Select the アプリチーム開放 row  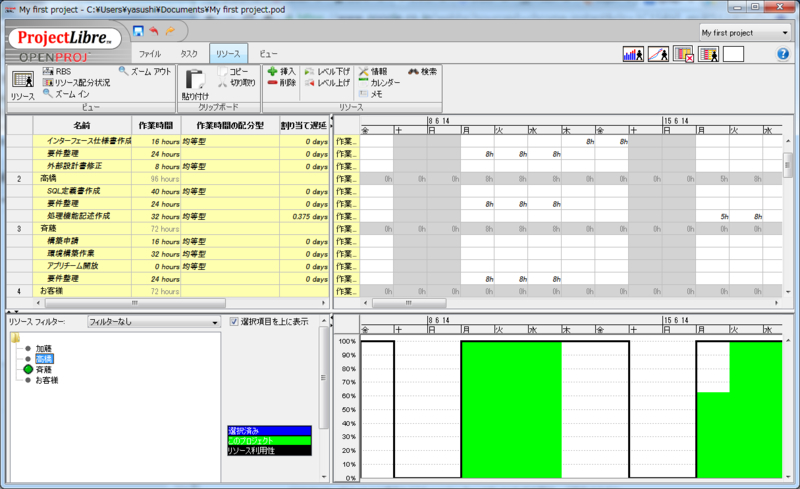(168, 266)
